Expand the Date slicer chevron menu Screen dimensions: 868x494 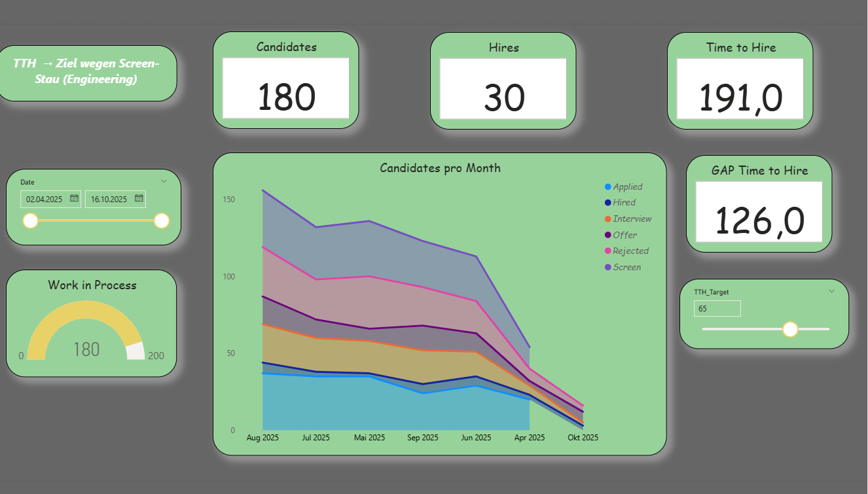tap(164, 181)
